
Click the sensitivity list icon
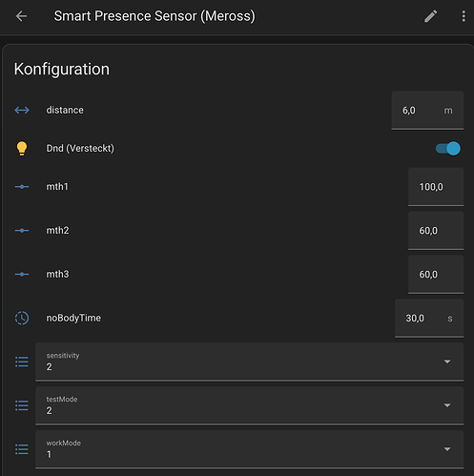(x=22, y=362)
